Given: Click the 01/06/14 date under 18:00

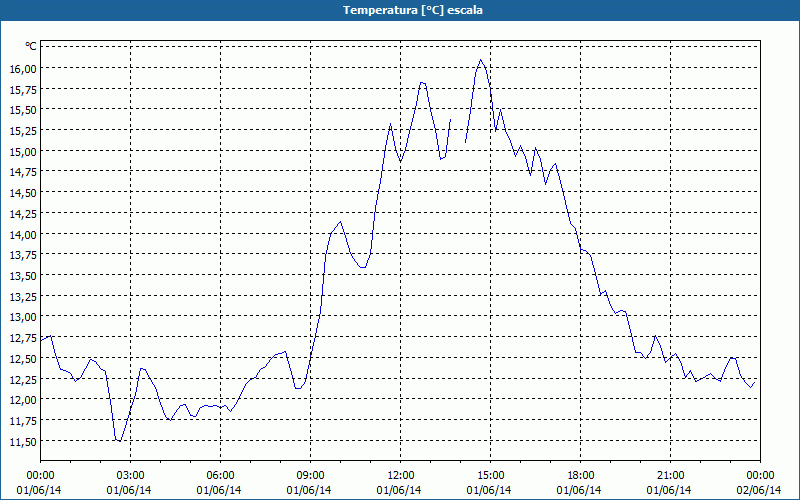Looking at the screenshot, I should point(579,490).
